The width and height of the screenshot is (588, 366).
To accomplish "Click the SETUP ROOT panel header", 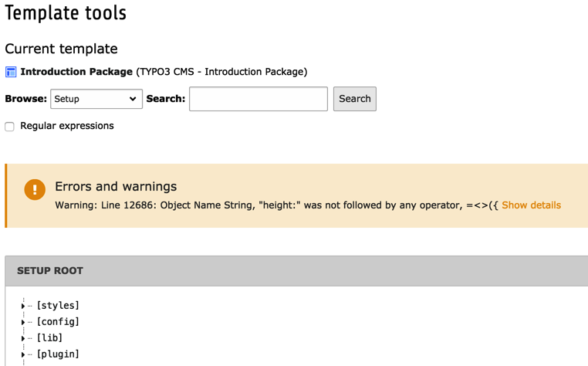I will (50, 271).
